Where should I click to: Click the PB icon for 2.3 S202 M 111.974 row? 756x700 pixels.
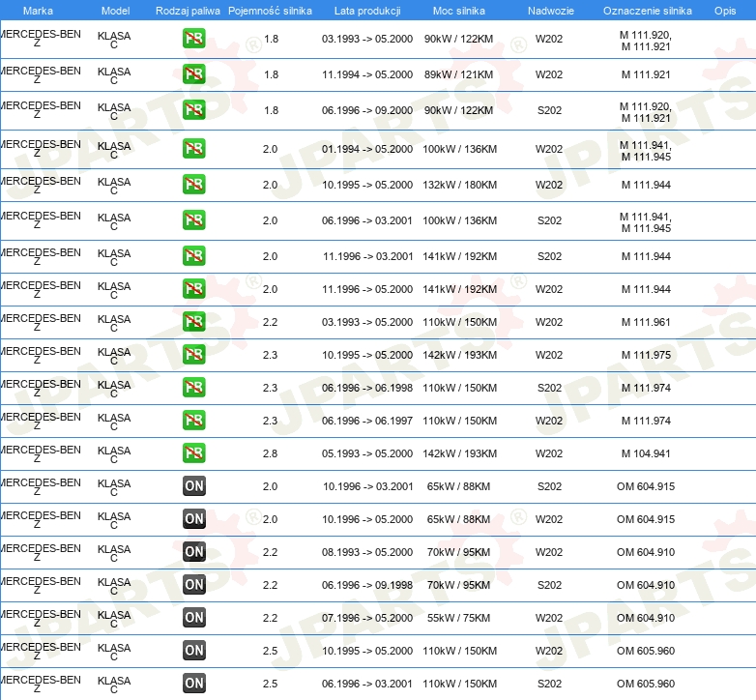[x=194, y=388]
